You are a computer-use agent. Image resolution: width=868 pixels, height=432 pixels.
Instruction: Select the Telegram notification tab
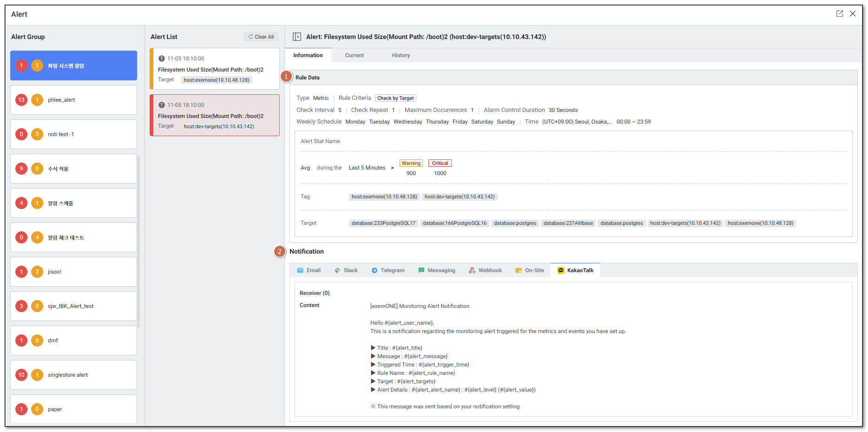pyautogui.click(x=388, y=270)
